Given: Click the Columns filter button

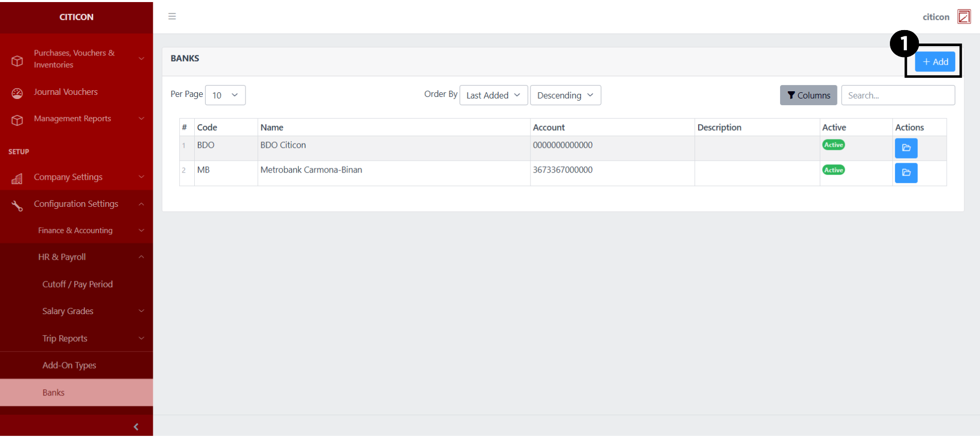Looking at the screenshot, I should coord(808,95).
